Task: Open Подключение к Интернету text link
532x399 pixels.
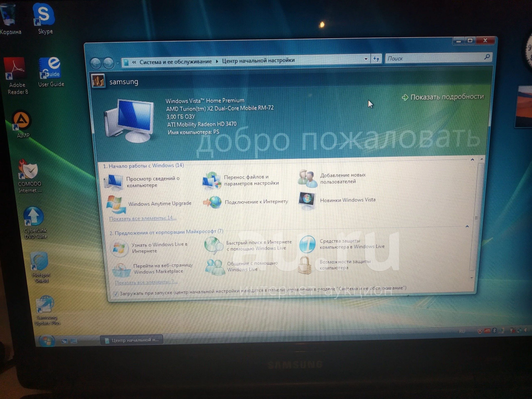Action: (256, 202)
